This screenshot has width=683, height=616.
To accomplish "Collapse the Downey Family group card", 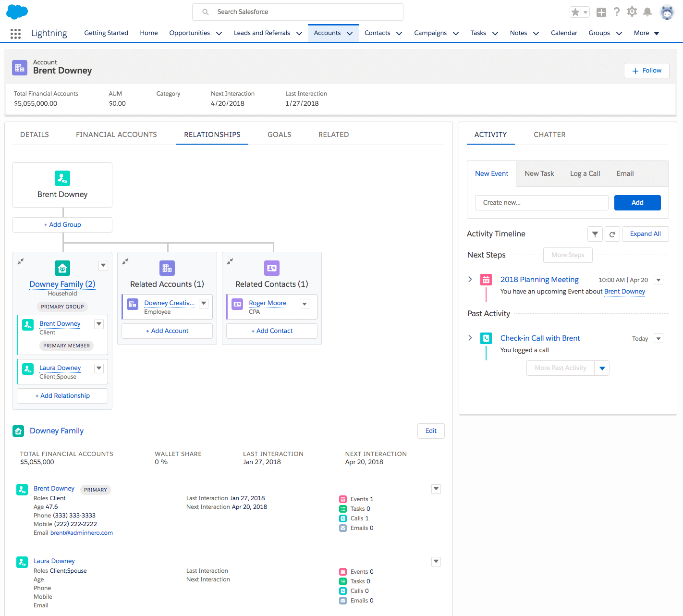I will (21, 261).
